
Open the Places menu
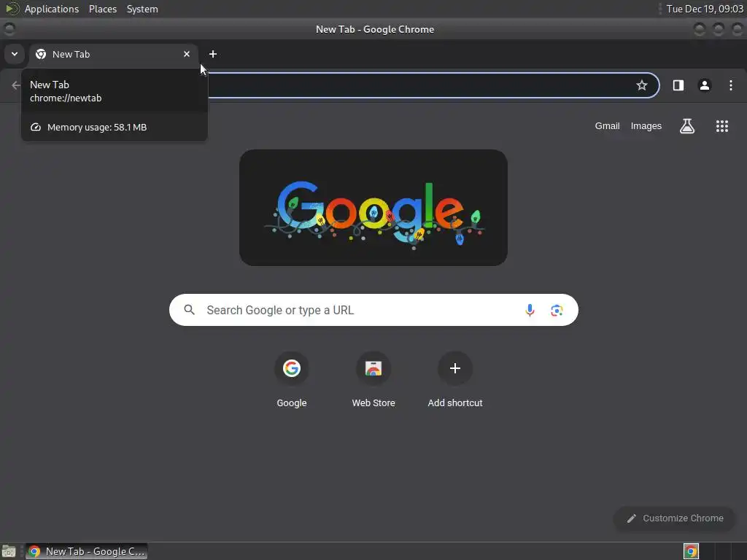click(x=103, y=9)
